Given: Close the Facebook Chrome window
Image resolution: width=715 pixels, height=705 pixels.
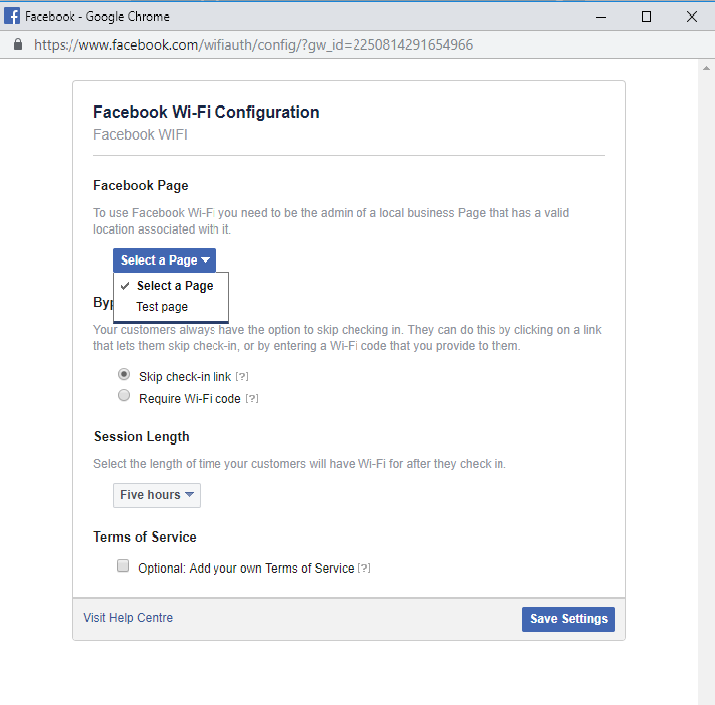Looking at the screenshot, I should coord(692,16).
